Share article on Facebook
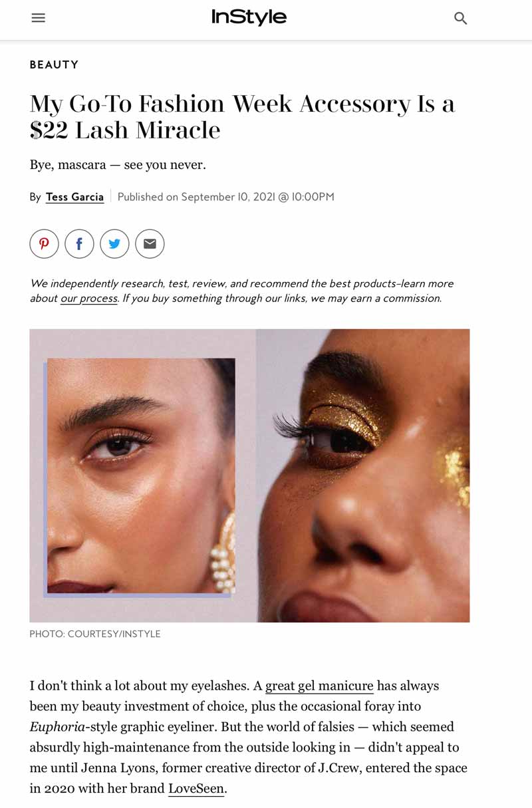This screenshot has width=532, height=808. point(79,244)
